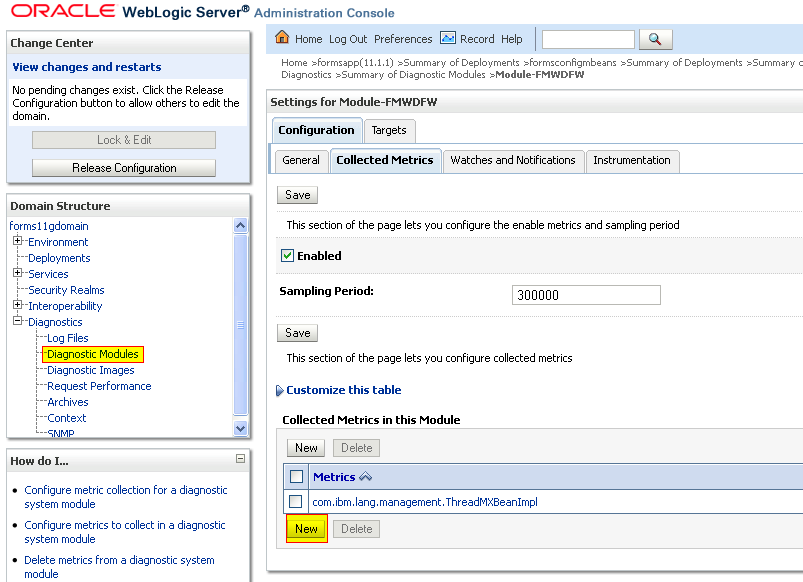Expand the Interoperability tree node
The width and height of the screenshot is (803, 582).
17,305
